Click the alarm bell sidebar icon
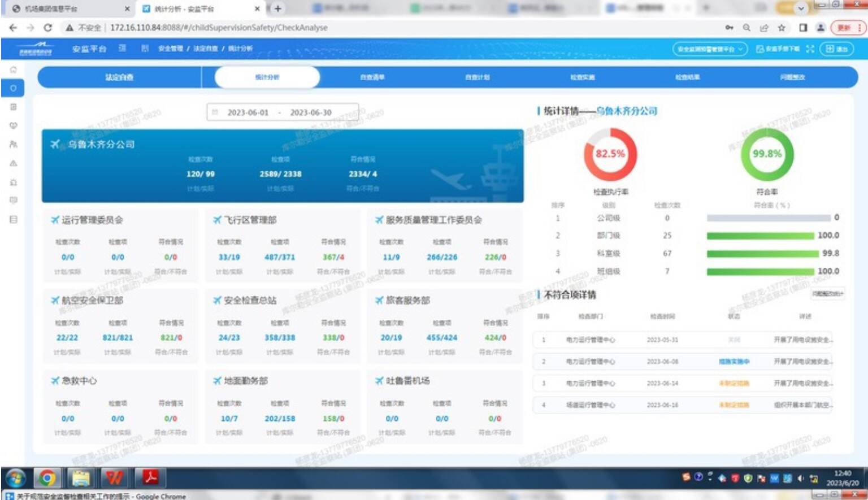This screenshot has height=500, width=868. click(x=13, y=182)
